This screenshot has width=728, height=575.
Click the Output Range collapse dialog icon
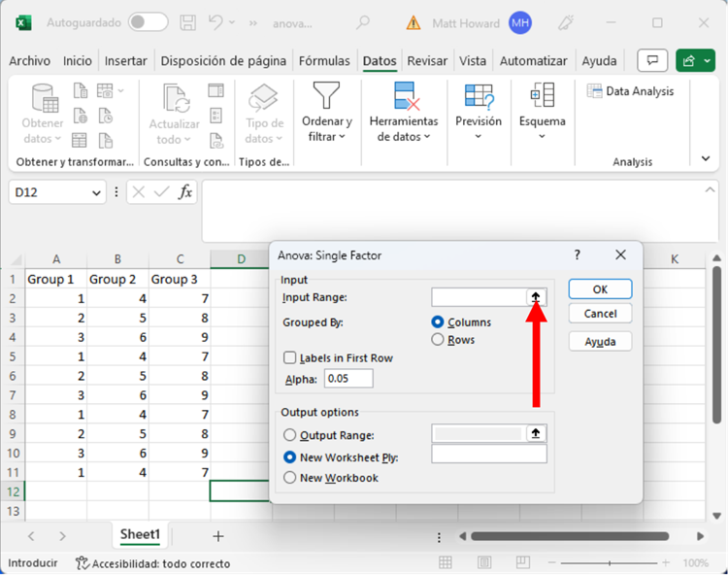[535, 434]
